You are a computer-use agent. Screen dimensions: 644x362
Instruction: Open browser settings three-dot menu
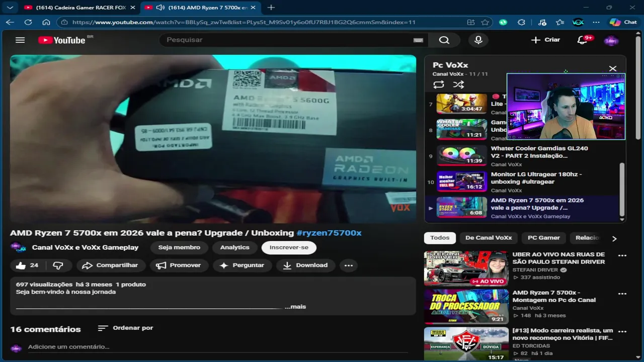596,22
